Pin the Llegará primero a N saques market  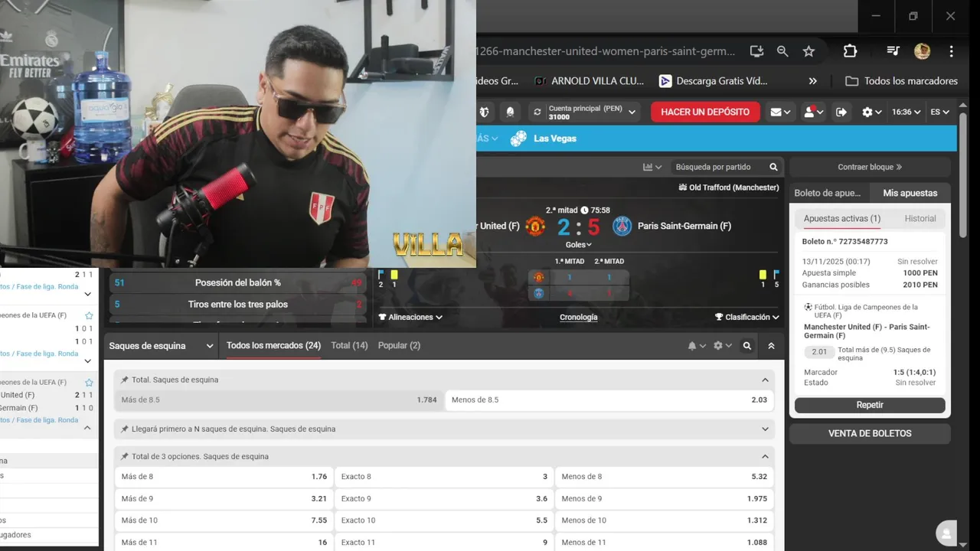[x=125, y=429]
